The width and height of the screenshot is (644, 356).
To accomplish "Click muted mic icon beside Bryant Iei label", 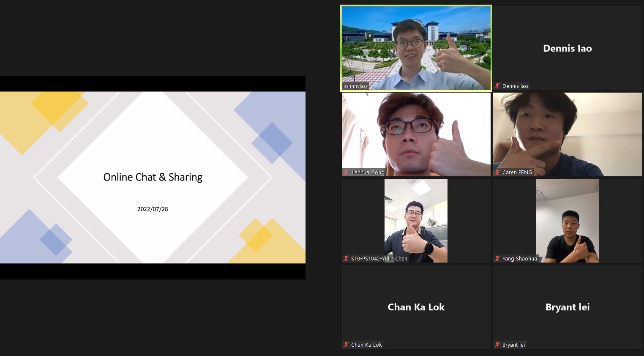I will tap(497, 345).
